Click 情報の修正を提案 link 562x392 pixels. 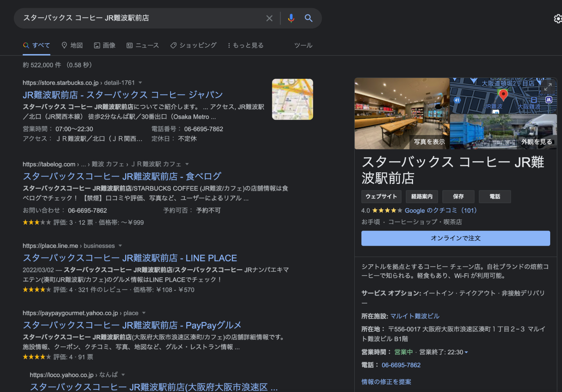point(386,382)
